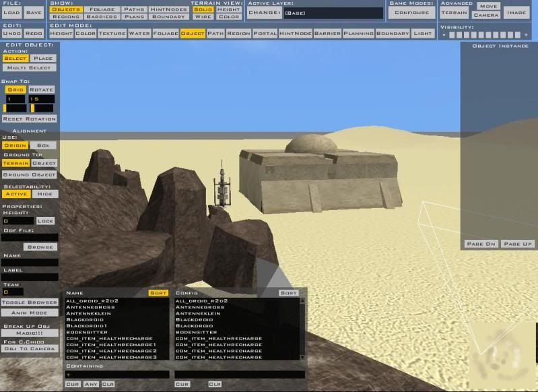
Task: Undo the last edit
Action: coord(11,33)
